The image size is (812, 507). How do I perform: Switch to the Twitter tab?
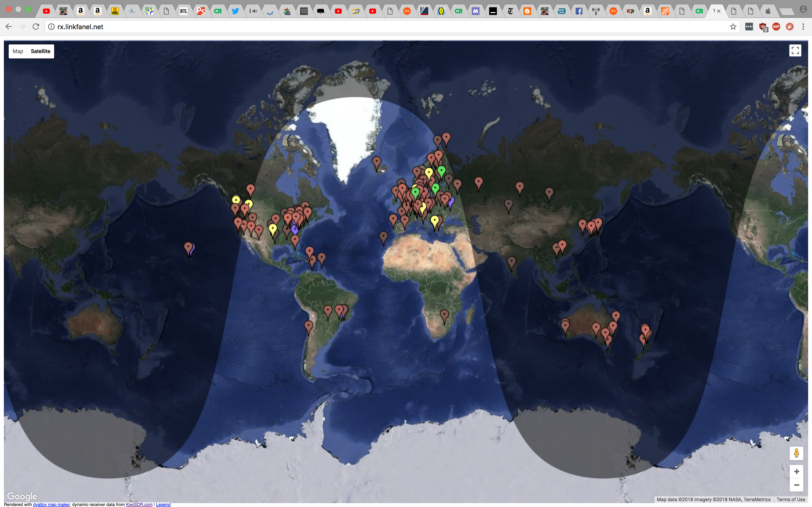(x=235, y=11)
